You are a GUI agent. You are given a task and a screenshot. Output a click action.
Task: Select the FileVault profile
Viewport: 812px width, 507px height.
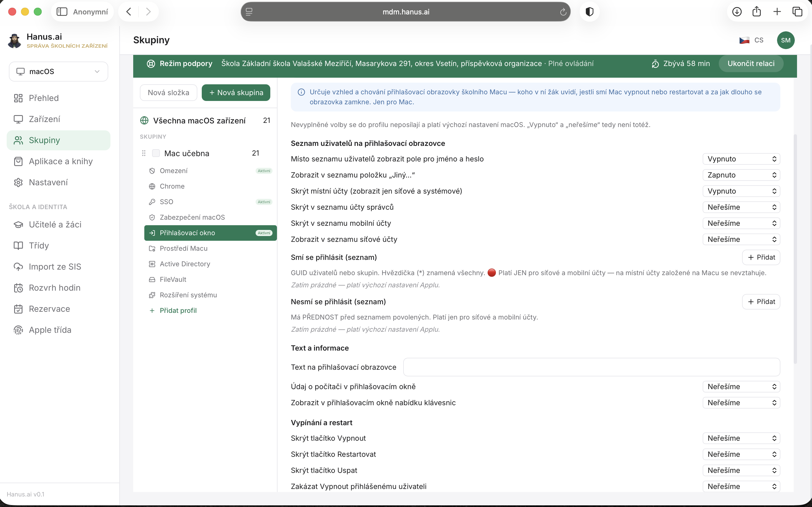(210, 279)
